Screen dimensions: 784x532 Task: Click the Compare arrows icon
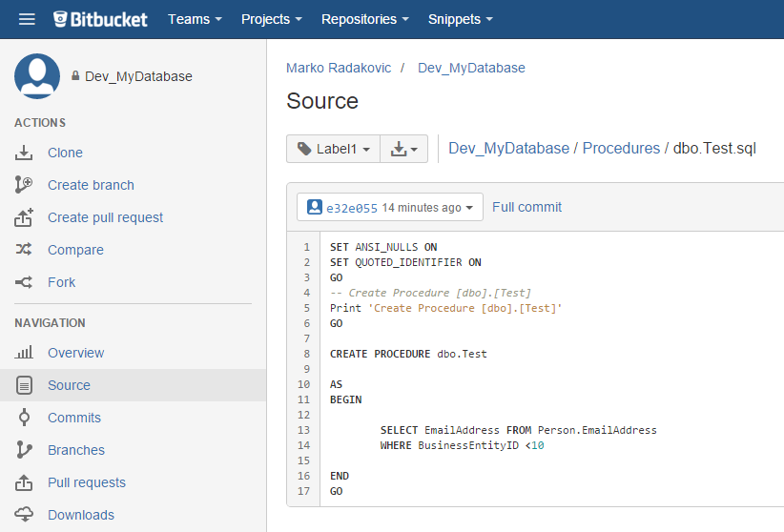coord(25,250)
